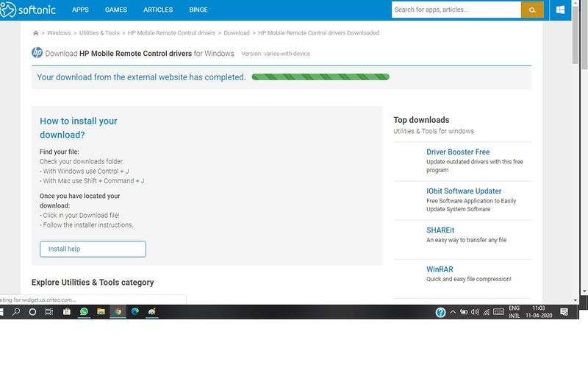The height and width of the screenshot is (368, 588).
Task: Open WhatsApp from the taskbar
Action: (84, 311)
